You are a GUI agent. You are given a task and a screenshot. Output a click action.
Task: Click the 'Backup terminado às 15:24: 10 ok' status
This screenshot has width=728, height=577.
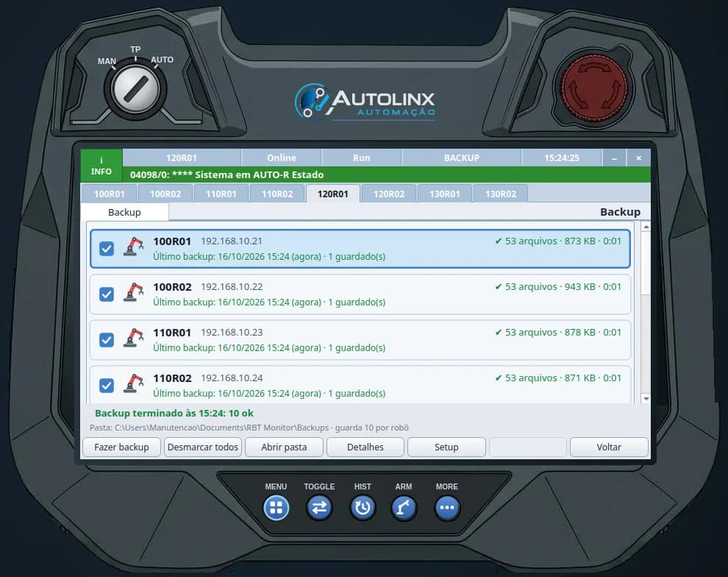(x=174, y=413)
